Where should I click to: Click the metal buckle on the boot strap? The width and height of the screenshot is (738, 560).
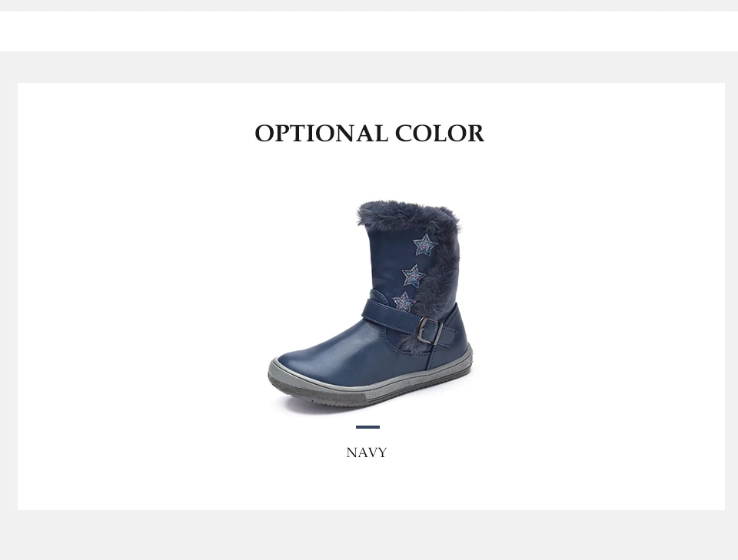tap(428, 330)
